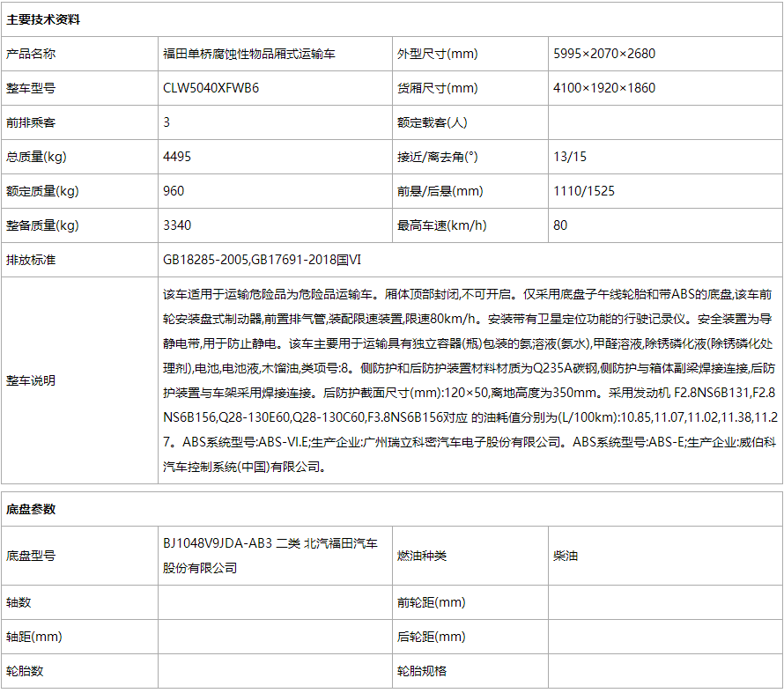Click the fuel type value 柴油
784x693 pixels.
566,556
